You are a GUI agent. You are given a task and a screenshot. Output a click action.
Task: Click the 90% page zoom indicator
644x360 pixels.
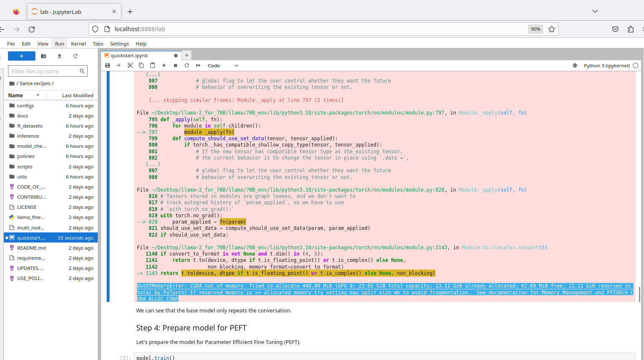pyautogui.click(x=535, y=29)
